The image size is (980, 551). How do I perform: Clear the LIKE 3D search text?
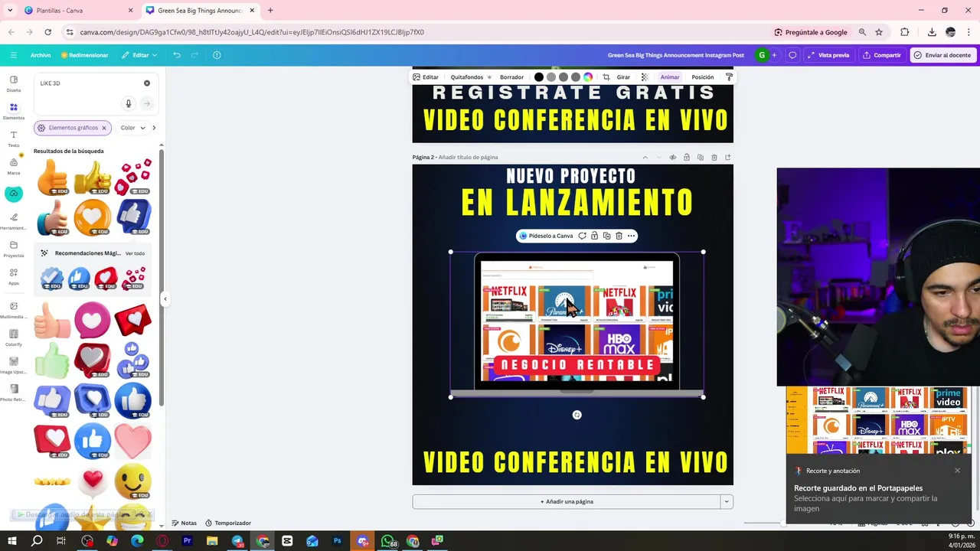[x=147, y=83]
